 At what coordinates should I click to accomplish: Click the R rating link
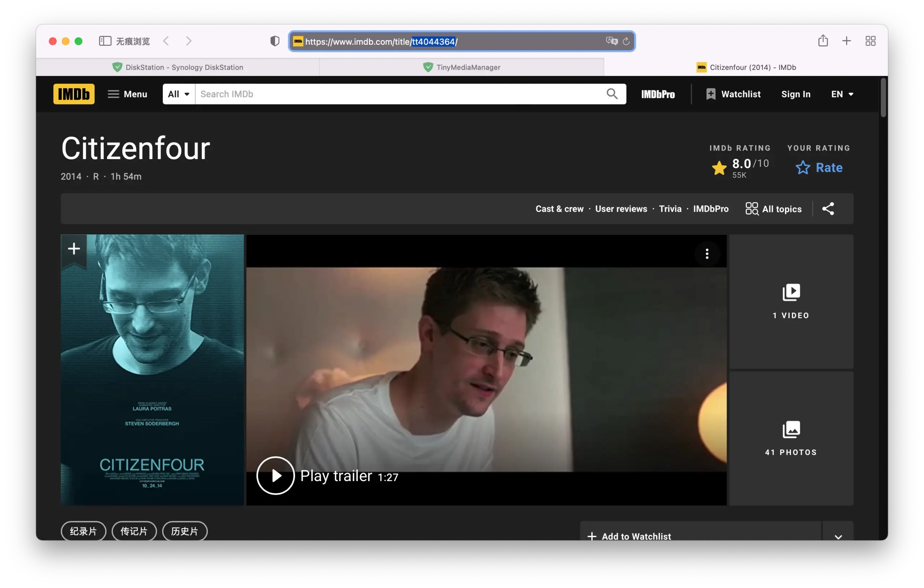(x=96, y=177)
